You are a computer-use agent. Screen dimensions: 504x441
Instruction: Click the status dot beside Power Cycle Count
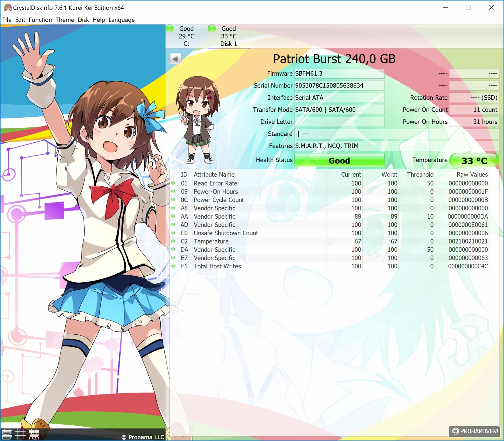(x=173, y=200)
